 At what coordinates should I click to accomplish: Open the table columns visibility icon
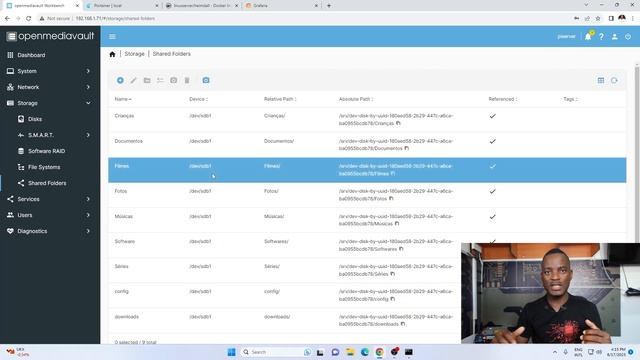(601, 80)
